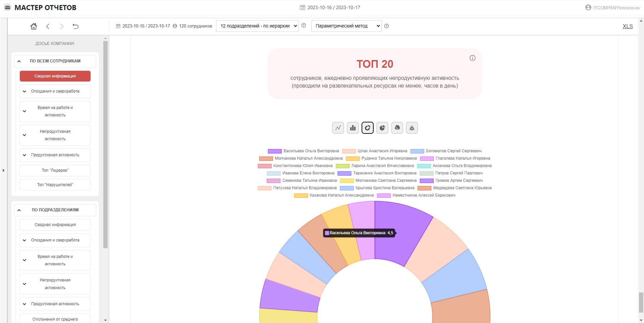Image resolution: width=644 pixels, height=323 pixels.
Task: Select the pie chart view icon
Action: tap(382, 128)
